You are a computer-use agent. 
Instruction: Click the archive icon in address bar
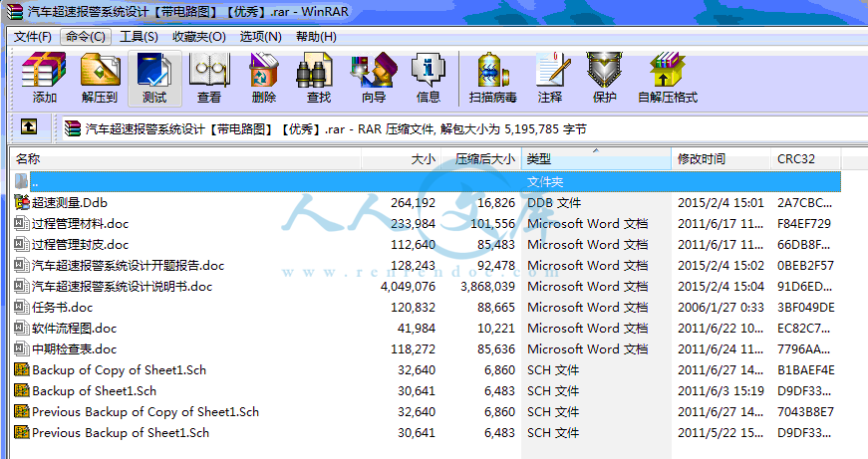[72, 128]
